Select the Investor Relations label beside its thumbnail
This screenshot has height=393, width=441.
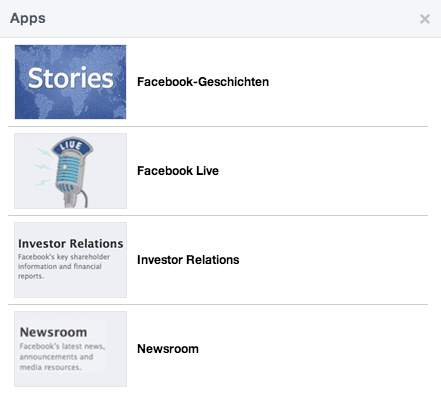click(188, 260)
